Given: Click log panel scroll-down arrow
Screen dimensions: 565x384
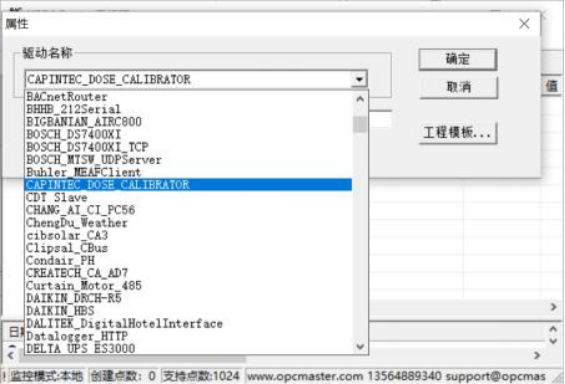Looking at the screenshot, I should click(553, 340).
